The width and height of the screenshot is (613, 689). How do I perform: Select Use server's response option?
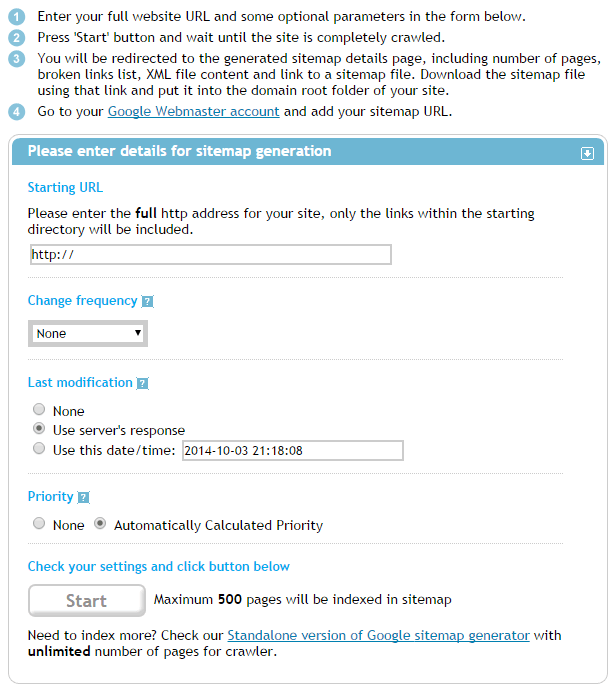[x=39, y=430]
